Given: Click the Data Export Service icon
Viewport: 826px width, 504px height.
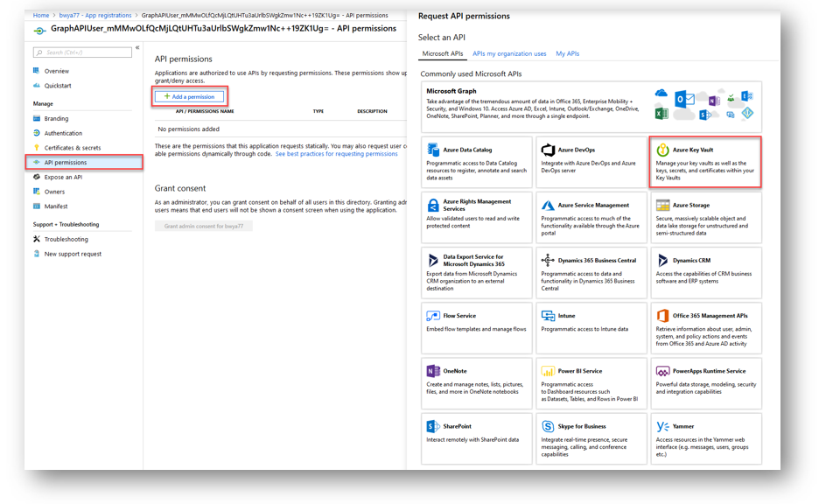Looking at the screenshot, I should (x=433, y=260).
